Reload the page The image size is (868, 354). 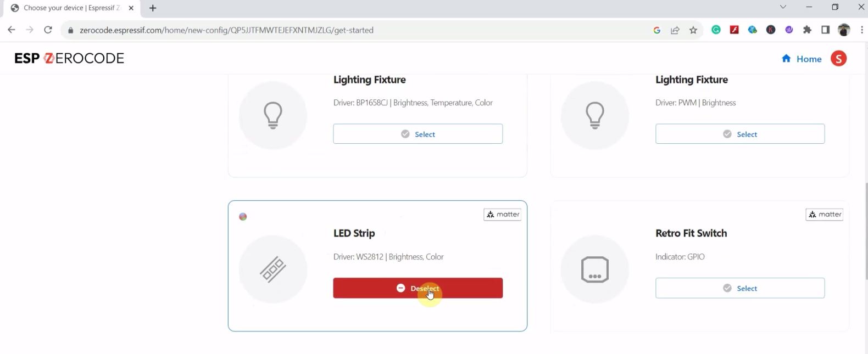pyautogui.click(x=48, y=30)
